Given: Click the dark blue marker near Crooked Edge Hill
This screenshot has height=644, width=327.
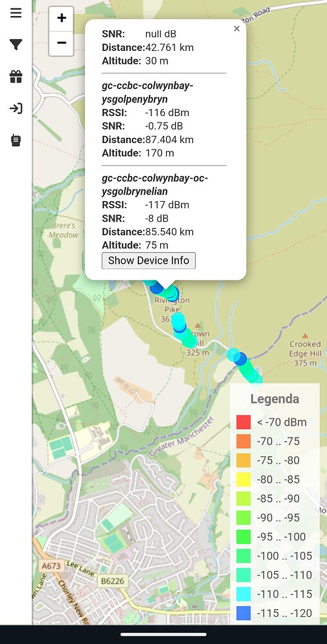Looking at the screenshot, I should pos(241,358).
